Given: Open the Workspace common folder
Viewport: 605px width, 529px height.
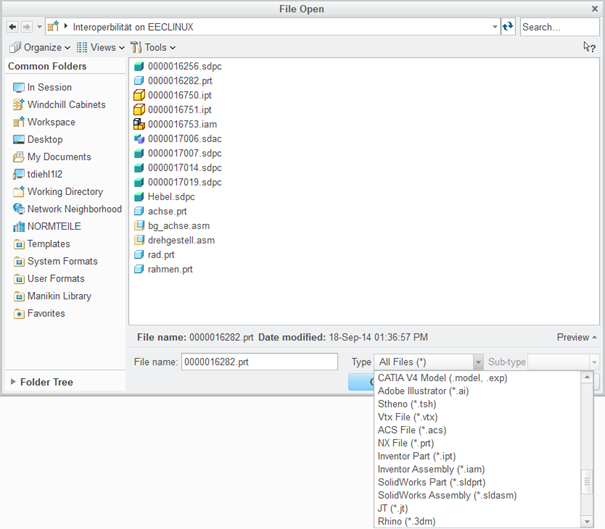Looking at the screenshot, I should coord(44,122).
